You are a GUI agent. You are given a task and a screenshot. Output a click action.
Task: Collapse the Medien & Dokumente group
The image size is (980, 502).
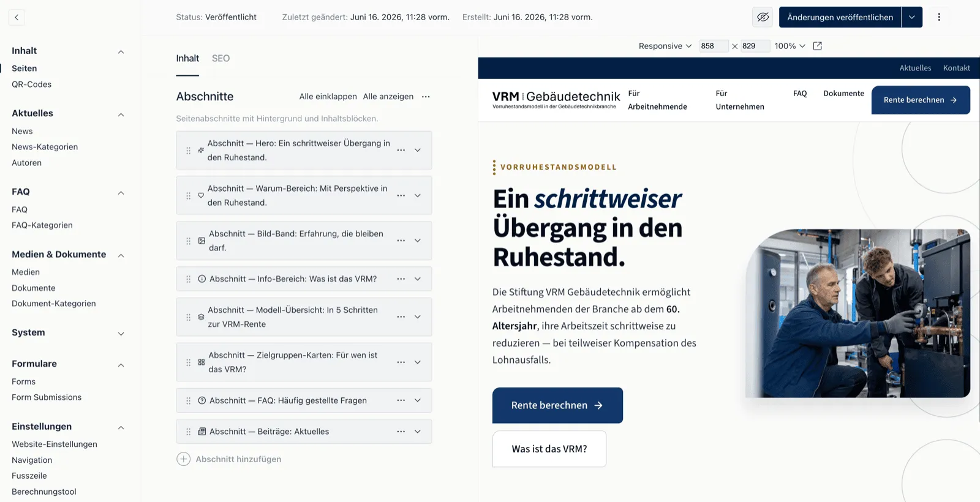pos(121,255)
